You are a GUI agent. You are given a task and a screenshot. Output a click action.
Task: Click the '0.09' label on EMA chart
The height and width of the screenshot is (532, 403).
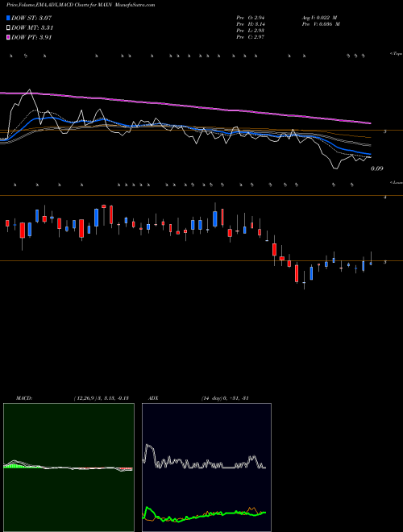click(377, 168)
